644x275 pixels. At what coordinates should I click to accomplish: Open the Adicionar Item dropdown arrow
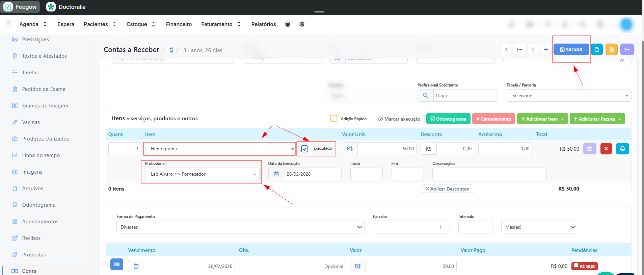click(x=562, y=119)
